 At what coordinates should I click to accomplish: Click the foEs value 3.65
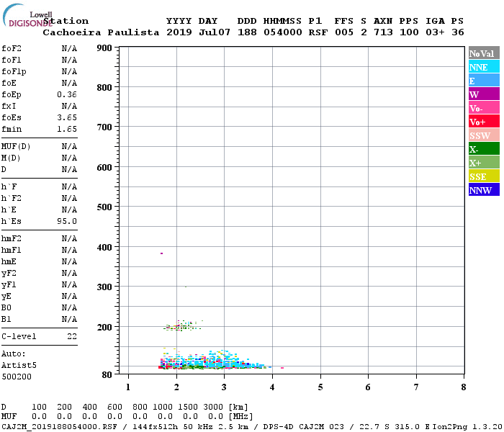(67, 117)
